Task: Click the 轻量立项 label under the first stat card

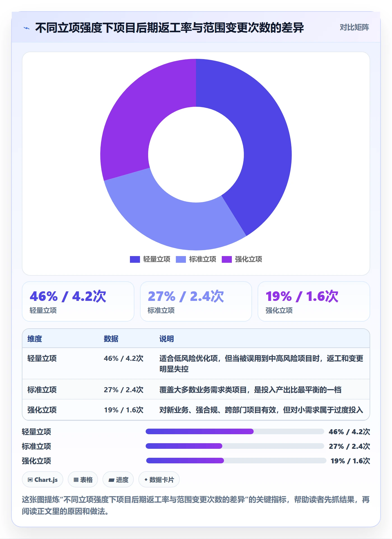Action: click(x=43, y=310)
